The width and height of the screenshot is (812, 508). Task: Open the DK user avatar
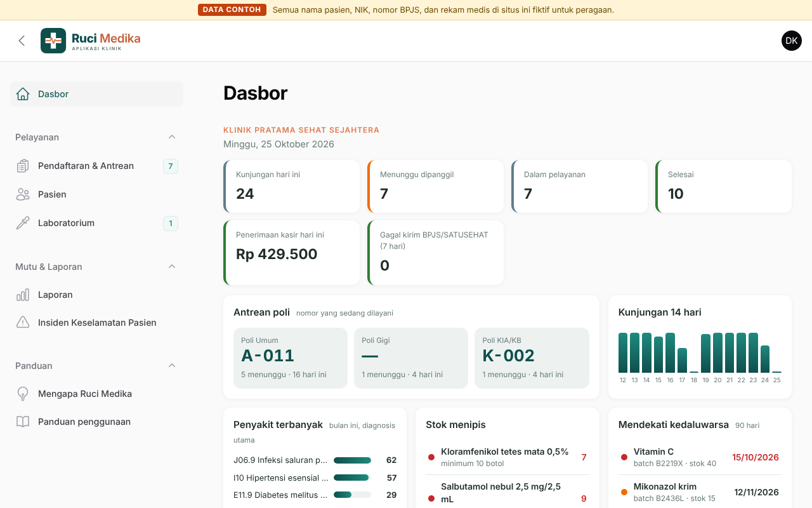point(792,41)
